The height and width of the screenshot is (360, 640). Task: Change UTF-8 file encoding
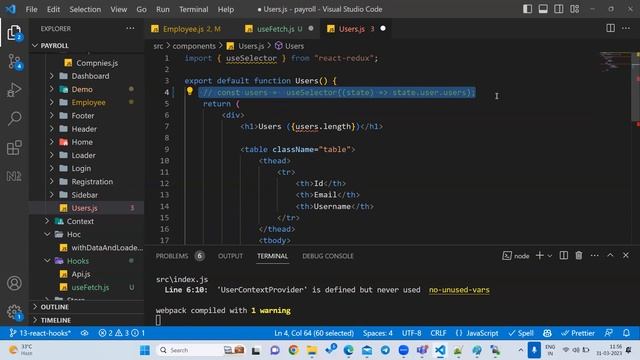click(x=411, y=333)
